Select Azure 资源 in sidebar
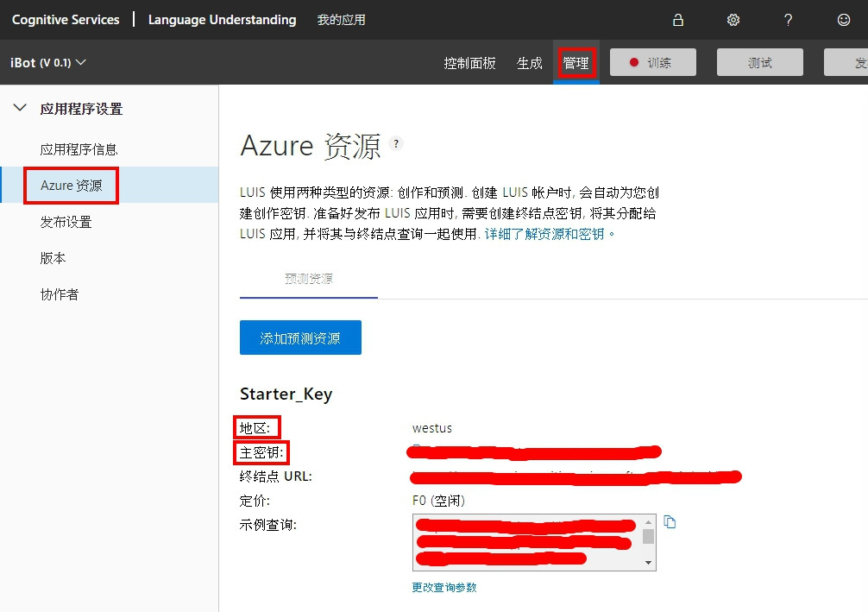The width and height of the screenshot is (868, 612). point(110,185)
